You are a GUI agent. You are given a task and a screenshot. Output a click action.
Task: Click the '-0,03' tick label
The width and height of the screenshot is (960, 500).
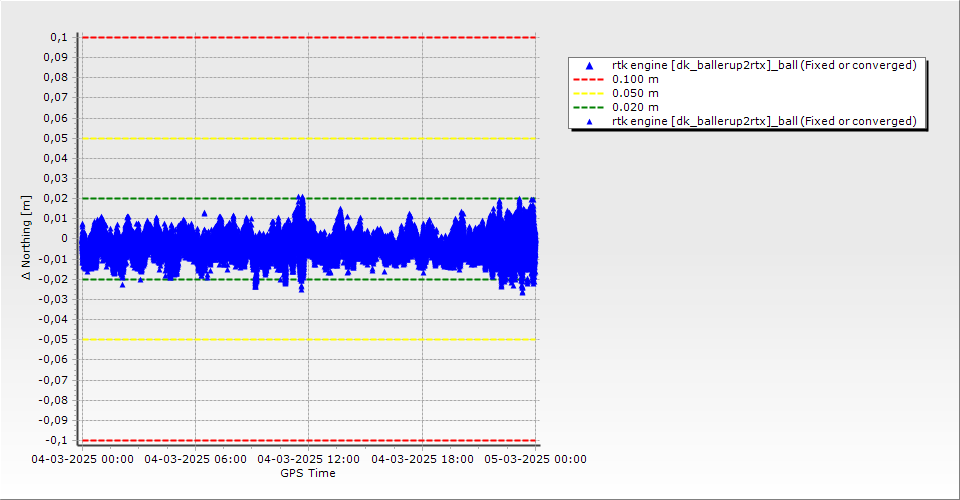tap(53, 299)
